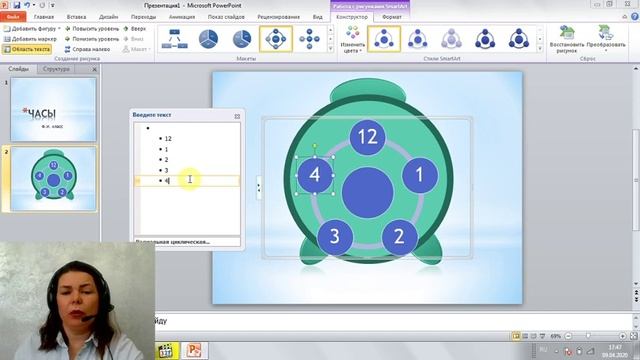Select slide 2 clock thumbnail
Screen dimensions: 640x360
point(53,179)
